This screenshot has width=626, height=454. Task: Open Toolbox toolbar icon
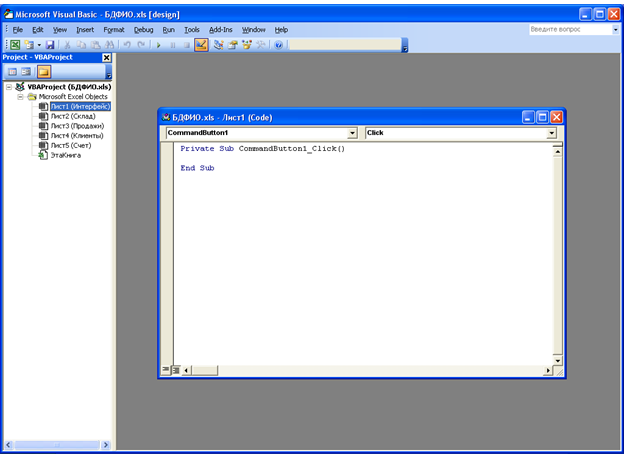[x=260, y=45]
